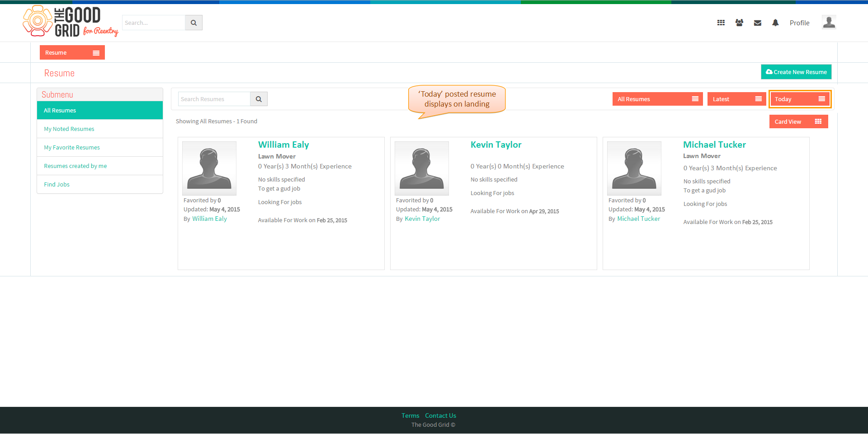The height and width of the screenshot is (434, 868).
Task: Open the people group icon in header
Action: 739,23
